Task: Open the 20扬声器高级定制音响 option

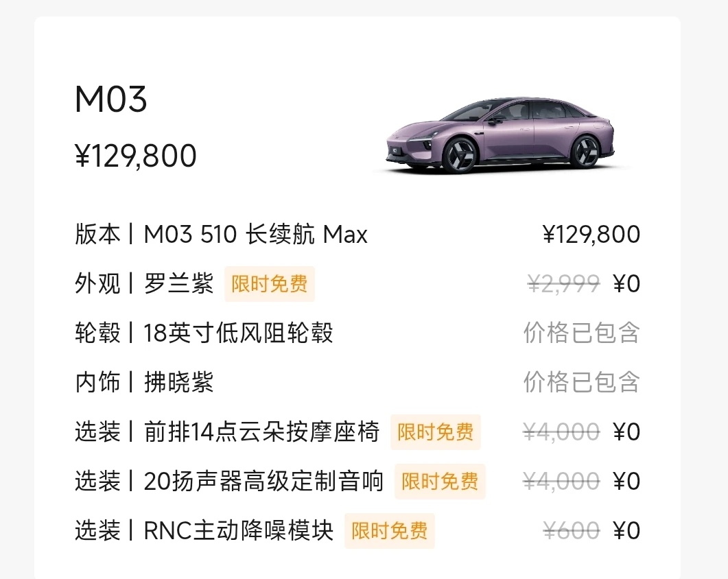Action: [263, 482]
